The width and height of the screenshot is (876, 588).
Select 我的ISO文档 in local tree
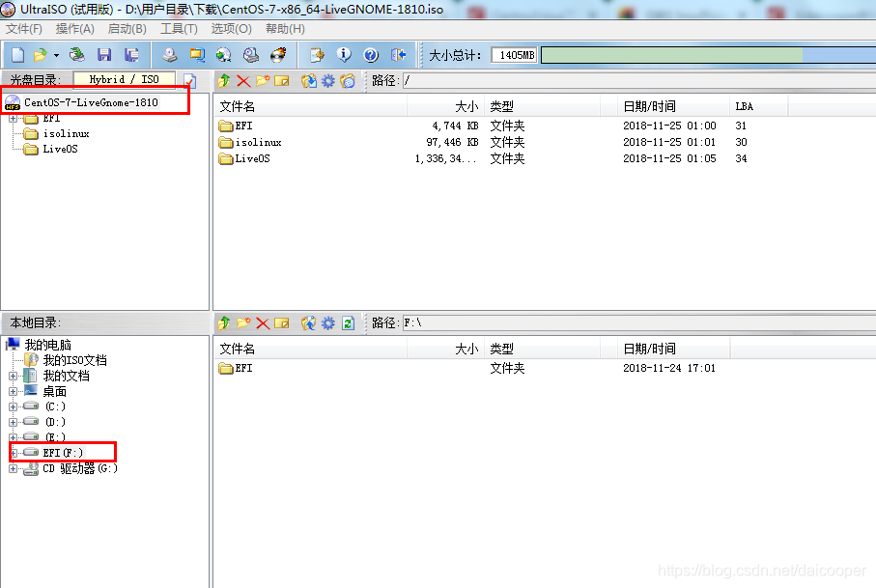click(x=74, y=360)
